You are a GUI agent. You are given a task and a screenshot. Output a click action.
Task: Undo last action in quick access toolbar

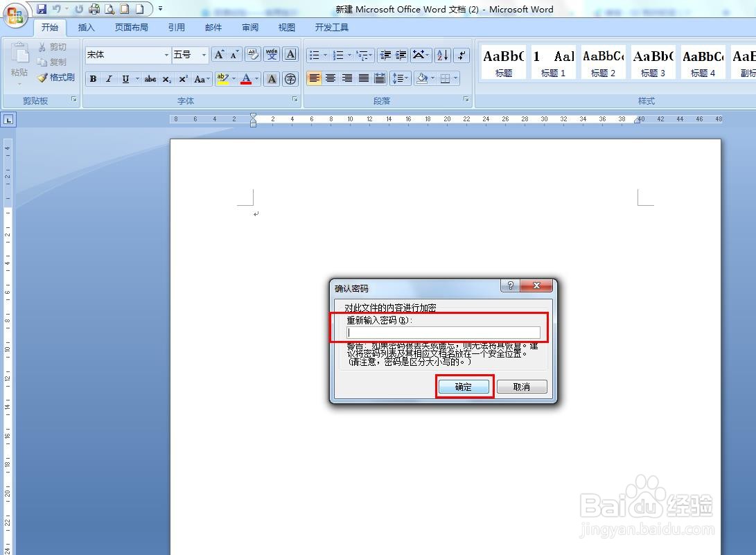(57, 8)
